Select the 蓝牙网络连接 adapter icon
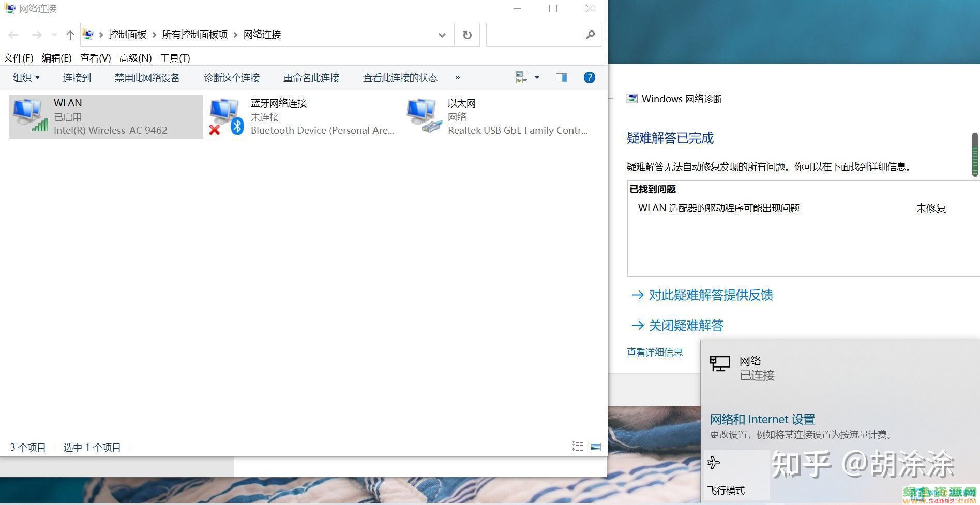Viewport: 980px width, 505px height. (226, 116)
